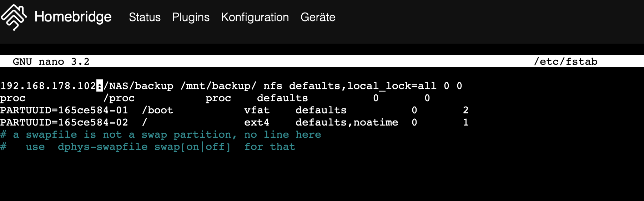Place cursor on /NAS/backup path
This screenshot has width=644, height=201.
click(139, 86)
